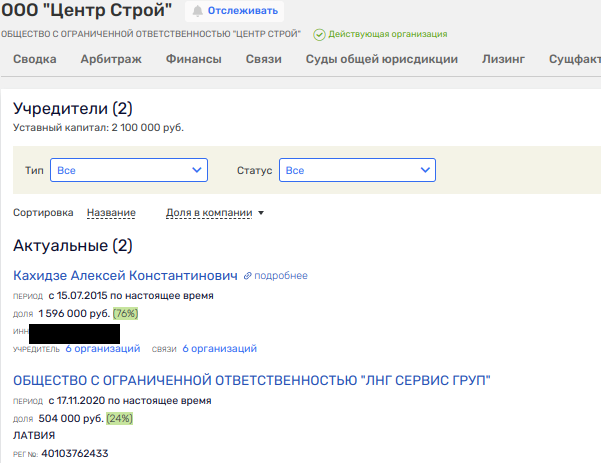Click the Актуальные (2) heading
This screenshot has width=601, height=463.
[x=73, y=246]
